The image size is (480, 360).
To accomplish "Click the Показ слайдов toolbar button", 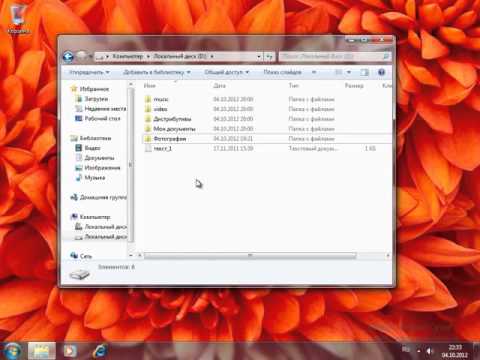I will click(x=282, y=72).
